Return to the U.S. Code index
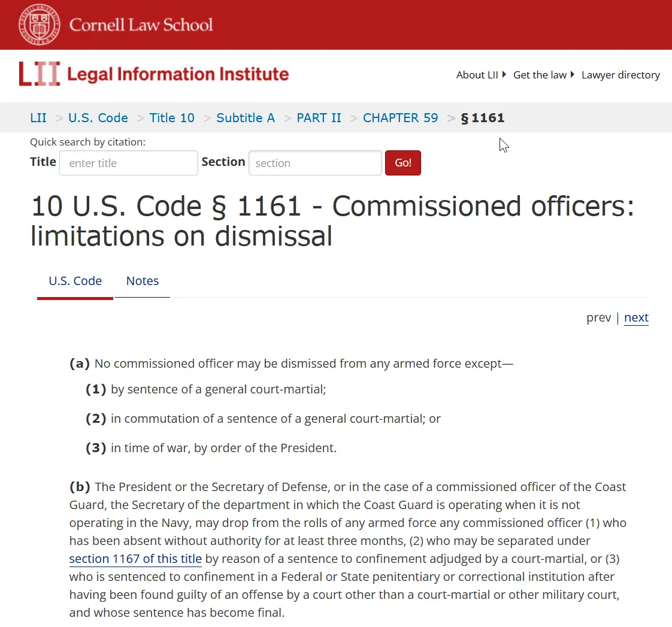Image resolution: width=672 pixels, height=627 pixels. click(98, 118)
